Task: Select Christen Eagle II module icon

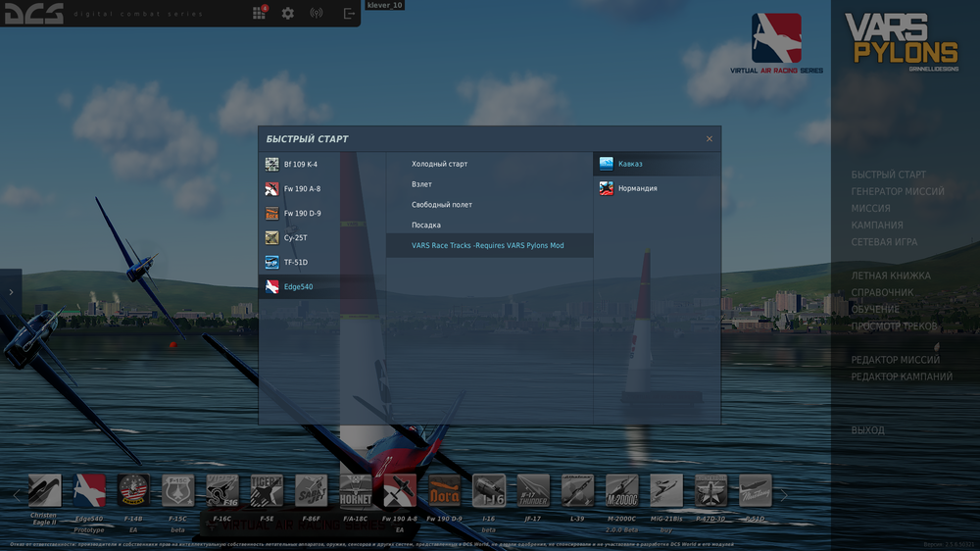Action: 44,490
